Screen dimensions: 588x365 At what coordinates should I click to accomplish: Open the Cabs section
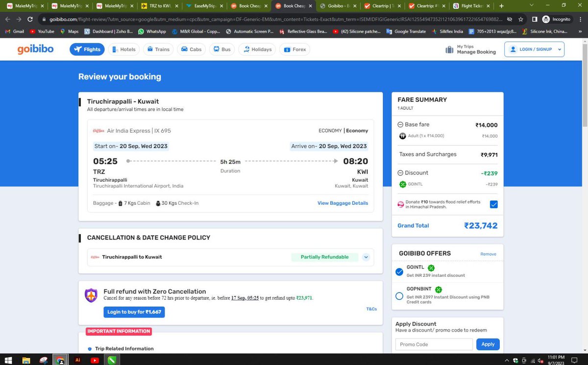191,49
